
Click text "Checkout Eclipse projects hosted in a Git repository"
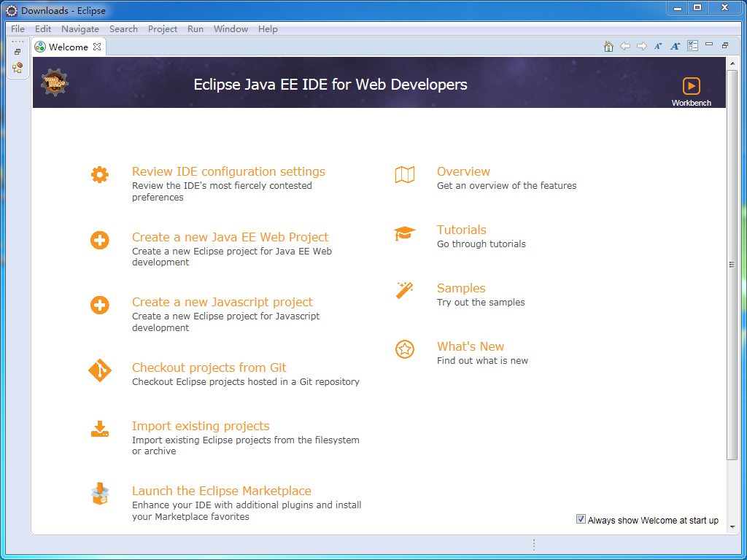point(246,382)
